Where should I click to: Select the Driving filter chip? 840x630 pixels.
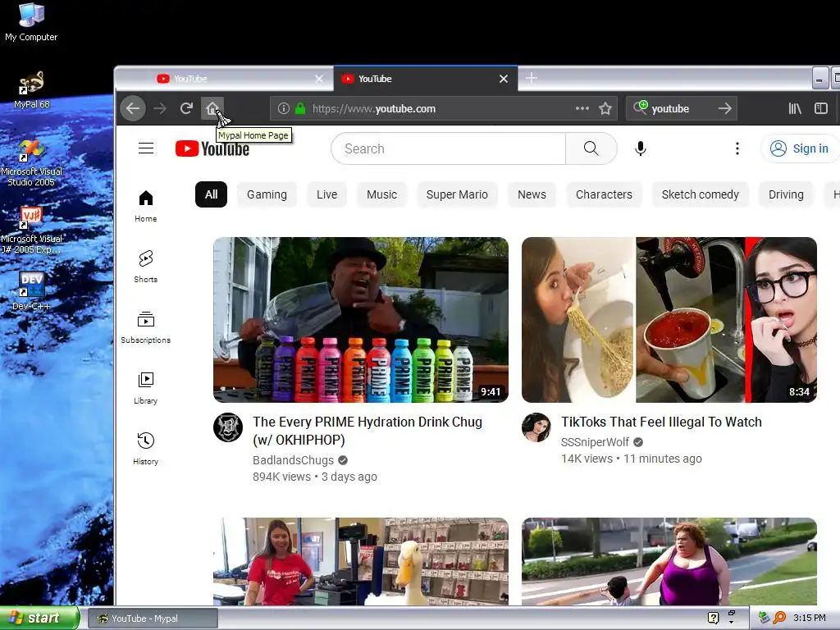point(786,194)
